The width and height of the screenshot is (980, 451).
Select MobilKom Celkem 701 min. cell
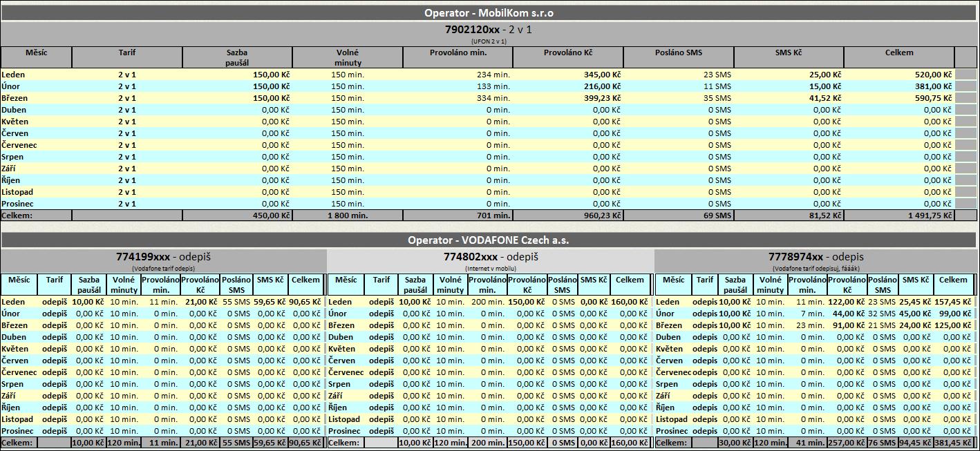pyautogui.click(x=458, y=215)
